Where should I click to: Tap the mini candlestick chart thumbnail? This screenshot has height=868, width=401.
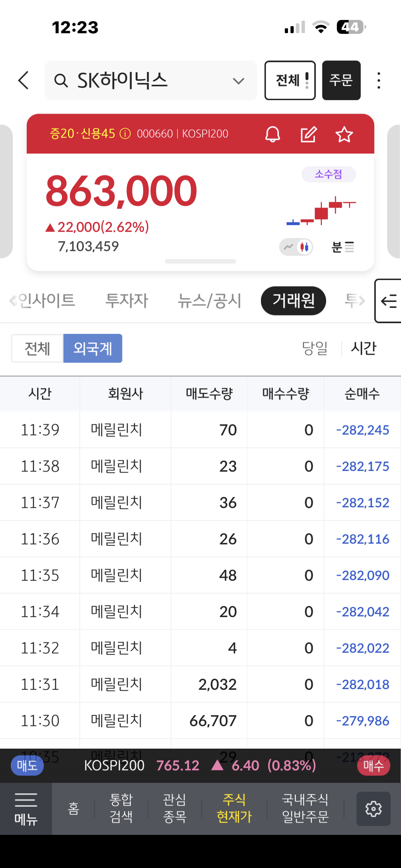321,211
